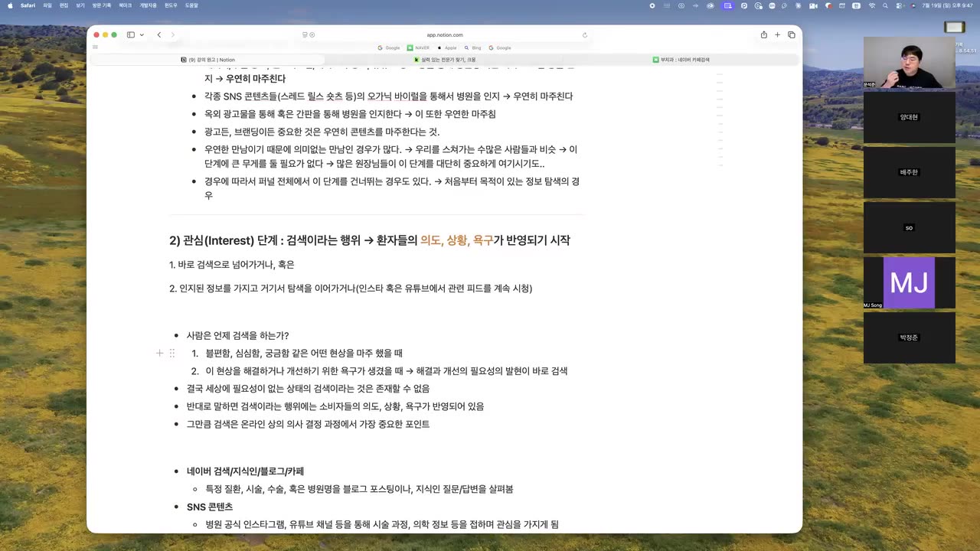This screenshot has width=980, height=551.
Task: Click the highlighted purple screen-share menu bar icon
Action: 727,5
